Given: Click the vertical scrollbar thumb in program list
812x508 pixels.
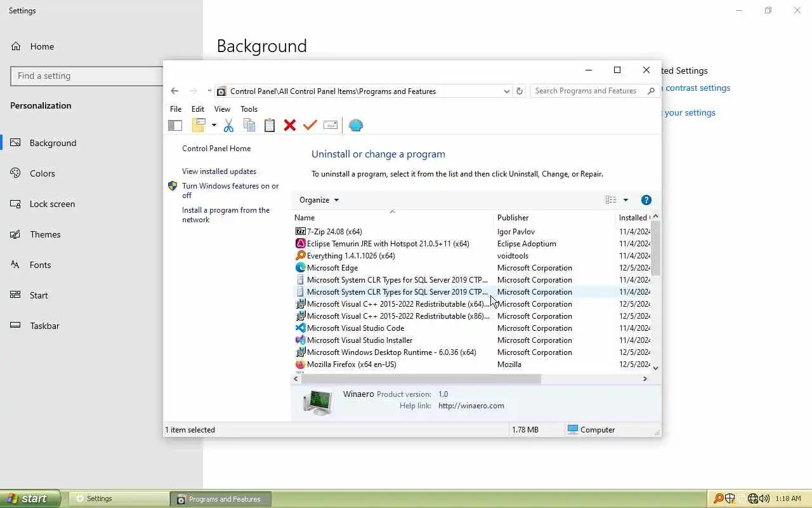Looking at the screenshot, I should click(656, 249).
